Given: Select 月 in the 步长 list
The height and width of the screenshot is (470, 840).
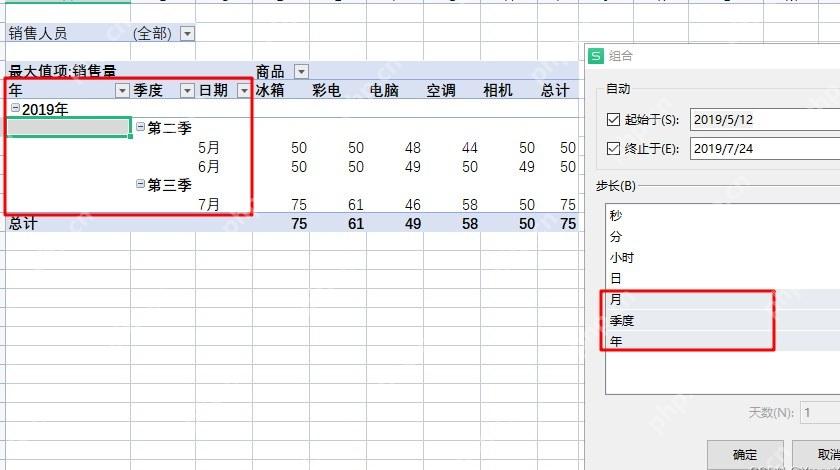Looking at the screenshot, I should click(723, 299).
